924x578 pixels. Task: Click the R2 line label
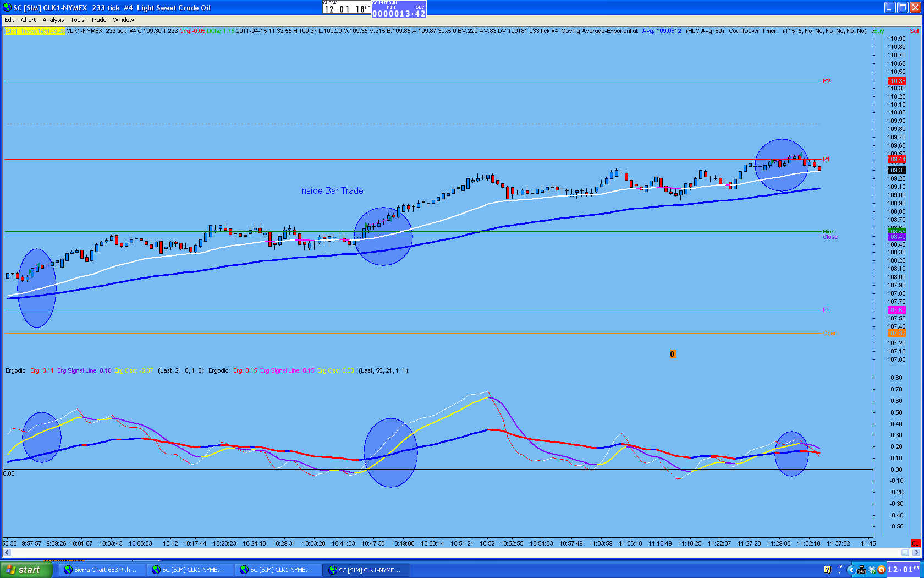pyautogui.click(x=827, y=81)
